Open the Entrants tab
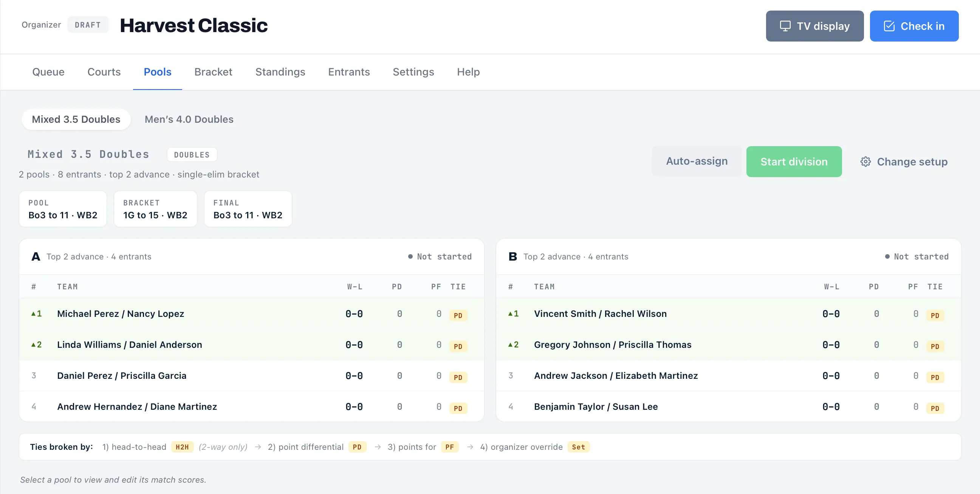 (x=349, y=72)
